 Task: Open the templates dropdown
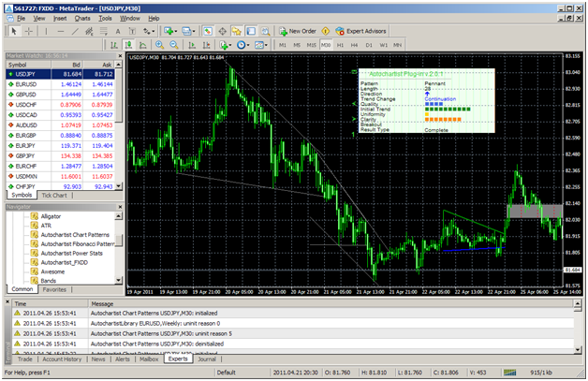click(x=261, y=45)
